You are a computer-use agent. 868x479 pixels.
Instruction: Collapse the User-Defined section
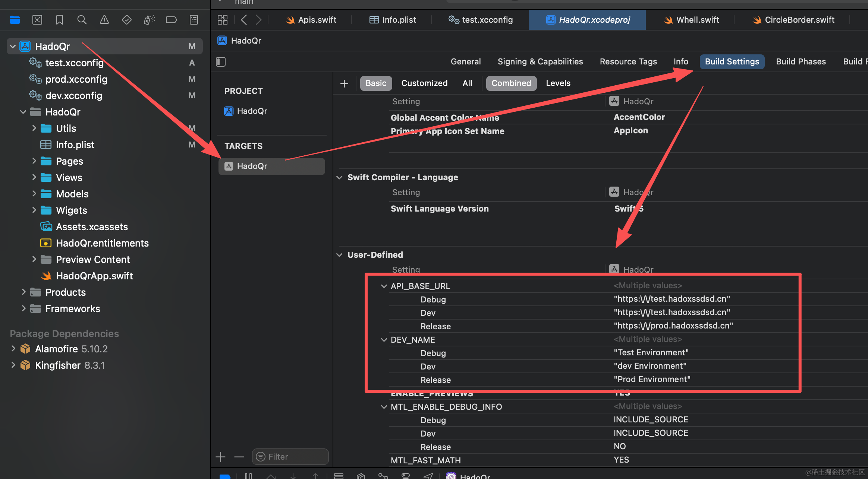[339, 255]
